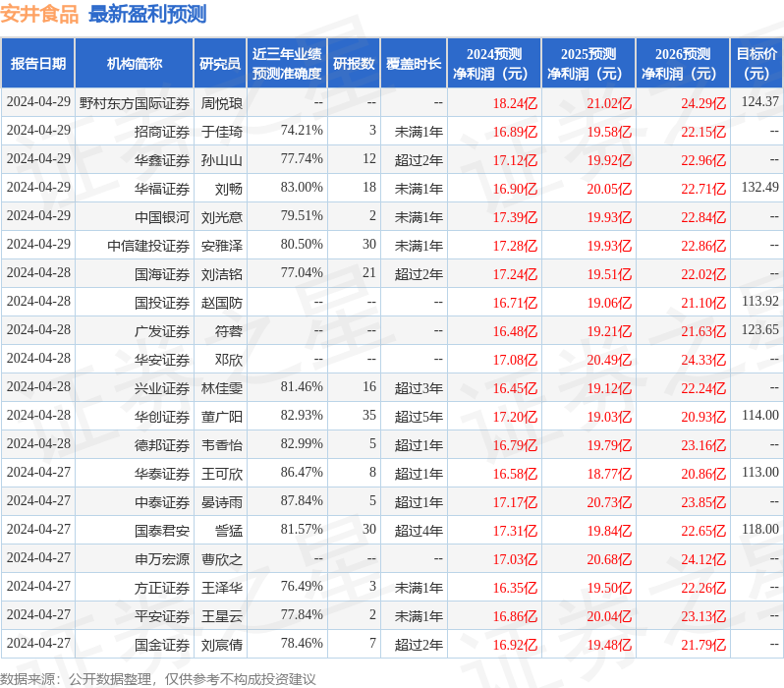Click target price 118.00
The width and height of the screenshot is (784, 688).
[760, 530]
